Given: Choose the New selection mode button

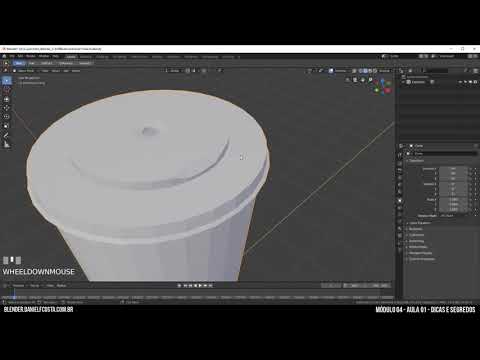Looking at the screenshot, I should click(19, 63).
